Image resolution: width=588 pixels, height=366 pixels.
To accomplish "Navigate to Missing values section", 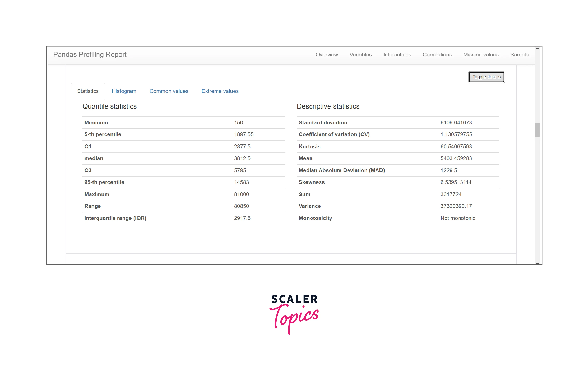I will 481,55.
